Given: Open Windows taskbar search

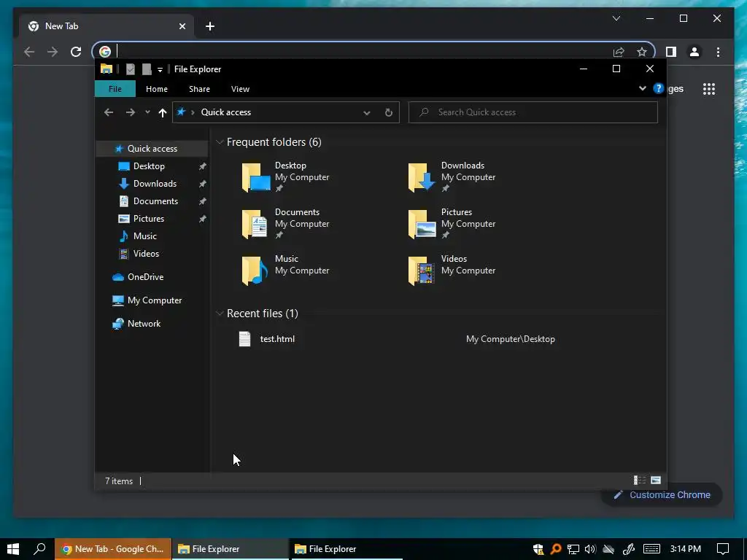Looking at the screenshot, I should click(x=39, y=548).
